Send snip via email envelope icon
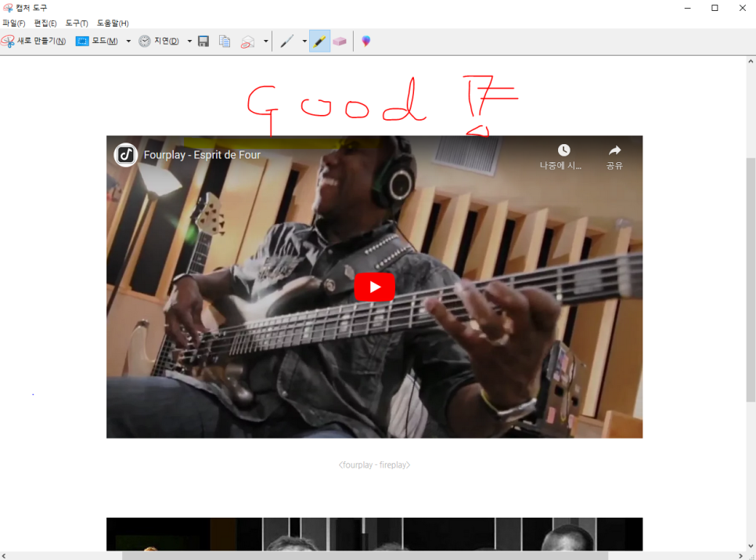Image resolution: width=756 pixels, height=560 pixels. tap(247, 42)
